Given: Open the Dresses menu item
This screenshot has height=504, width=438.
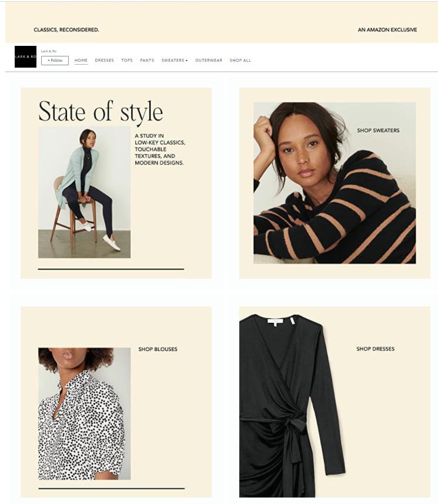Looking at the screenshot, I should click(104, 61).
